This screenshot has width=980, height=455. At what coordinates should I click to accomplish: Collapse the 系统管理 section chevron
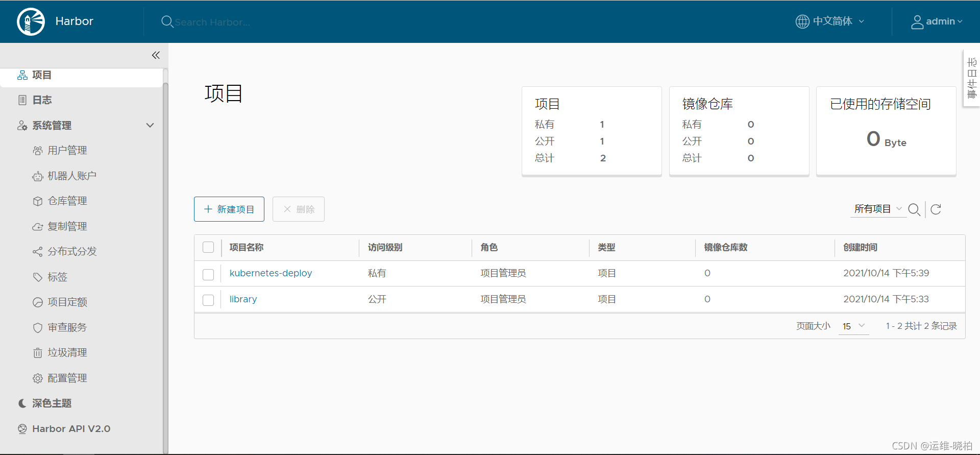pyautogui.click(x=150, y=125)
